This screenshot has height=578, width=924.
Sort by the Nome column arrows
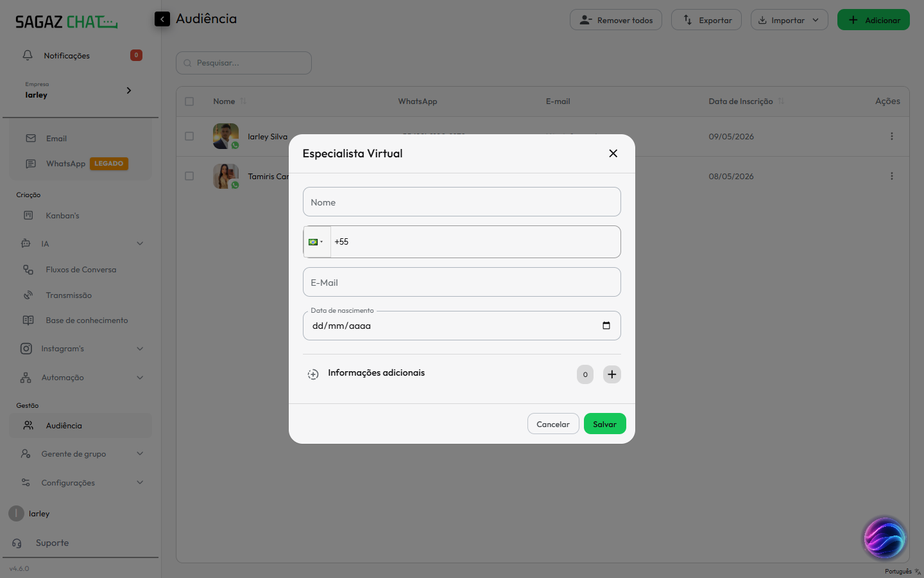tap(243, 101)
